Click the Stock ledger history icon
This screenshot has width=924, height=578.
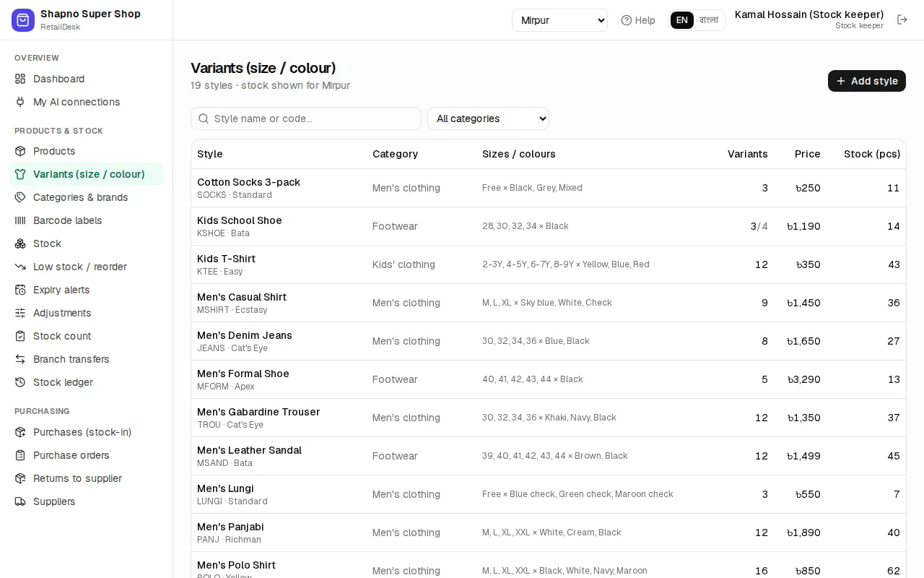[x=20, y=382]
